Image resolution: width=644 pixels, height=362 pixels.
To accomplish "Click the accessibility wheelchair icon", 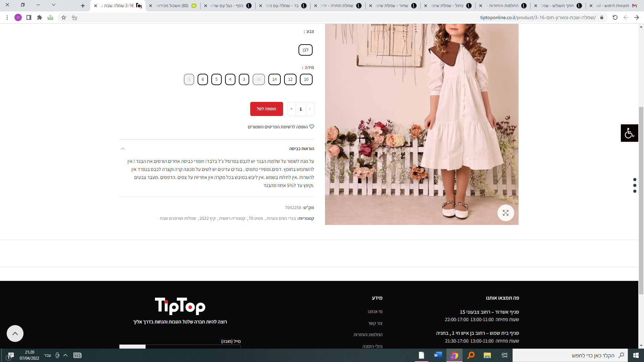I will pos(629,133).
